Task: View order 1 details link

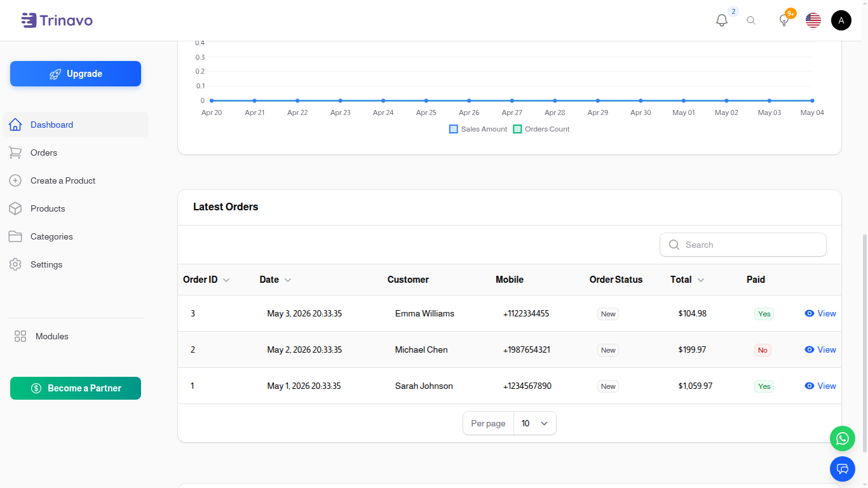Action: point(820,386)
